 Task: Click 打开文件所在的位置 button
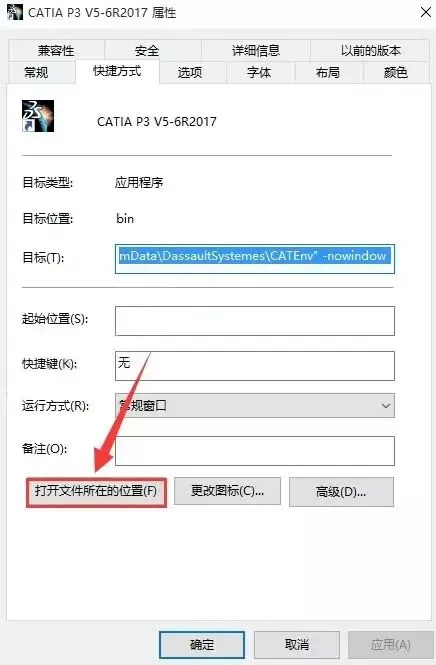point(96,492)
